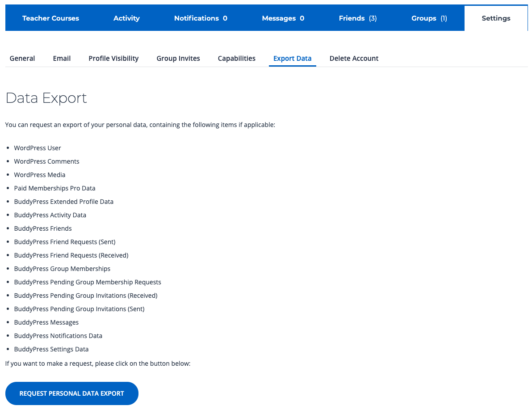Click the BuddyPress Settings Data item
This screenshot has width=532, height=410.
click(x=51, y=349)
